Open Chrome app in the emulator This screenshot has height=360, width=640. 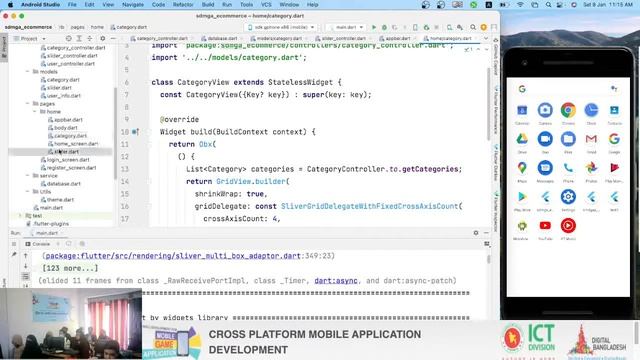click(568, 111)
